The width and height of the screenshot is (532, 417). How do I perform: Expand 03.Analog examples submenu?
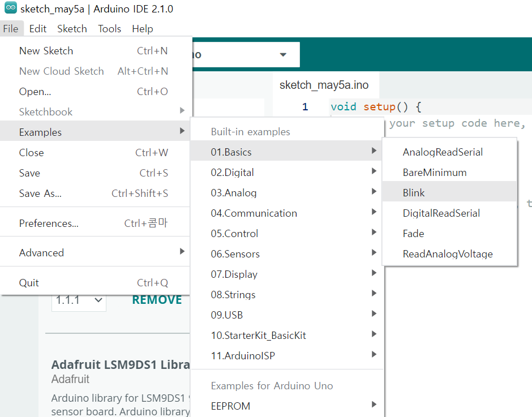pyautogui.click(x=287, y=193)
